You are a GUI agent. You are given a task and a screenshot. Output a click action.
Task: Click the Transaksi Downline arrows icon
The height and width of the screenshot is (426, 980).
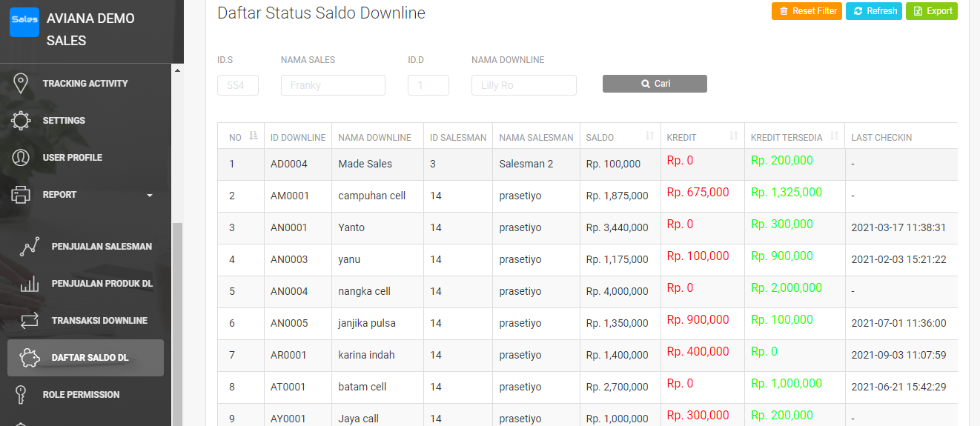30,321
